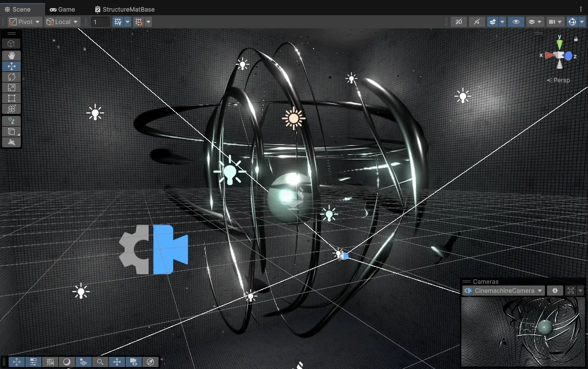Toggle the scene gizmo rotation lock
Screen dimensions: 588x369
(576, 39)
